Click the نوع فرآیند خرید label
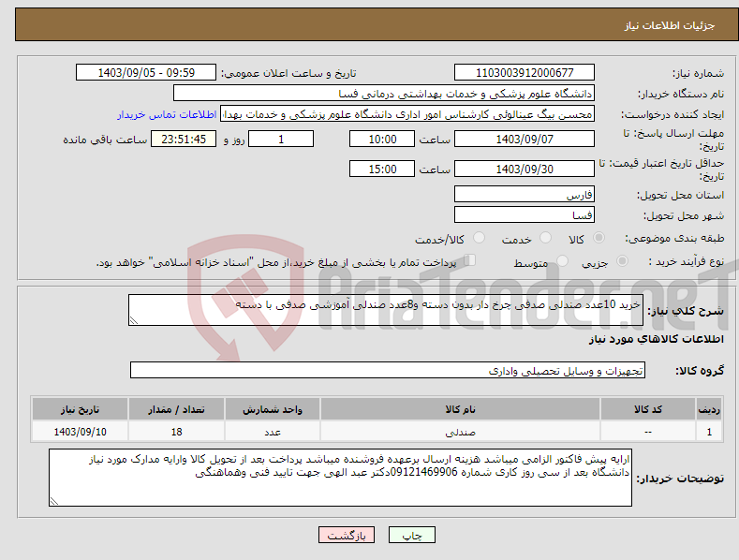The height and width of the screenshot is (560, 739). (x=687, y=261)
